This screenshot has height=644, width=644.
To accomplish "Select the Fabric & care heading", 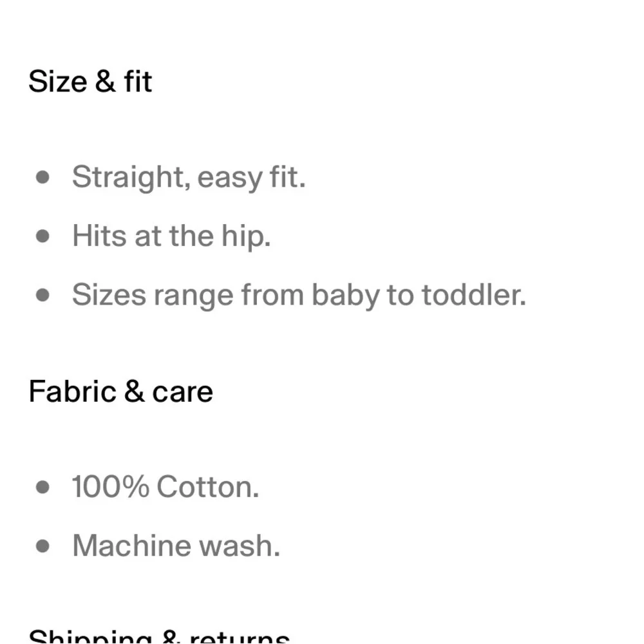I will click(x=121, y=392).
